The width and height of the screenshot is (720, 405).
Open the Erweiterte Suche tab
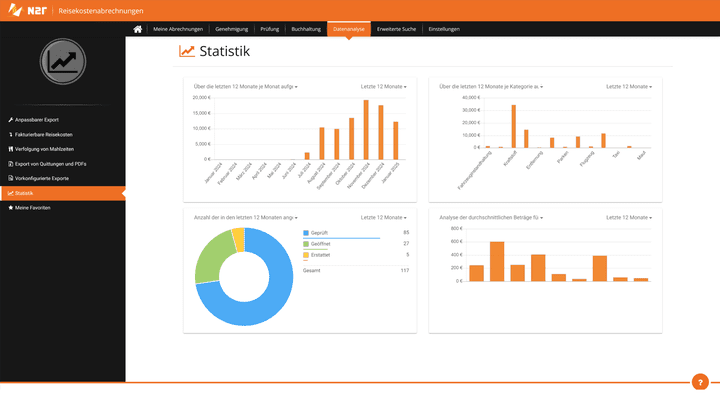[396, 29]
